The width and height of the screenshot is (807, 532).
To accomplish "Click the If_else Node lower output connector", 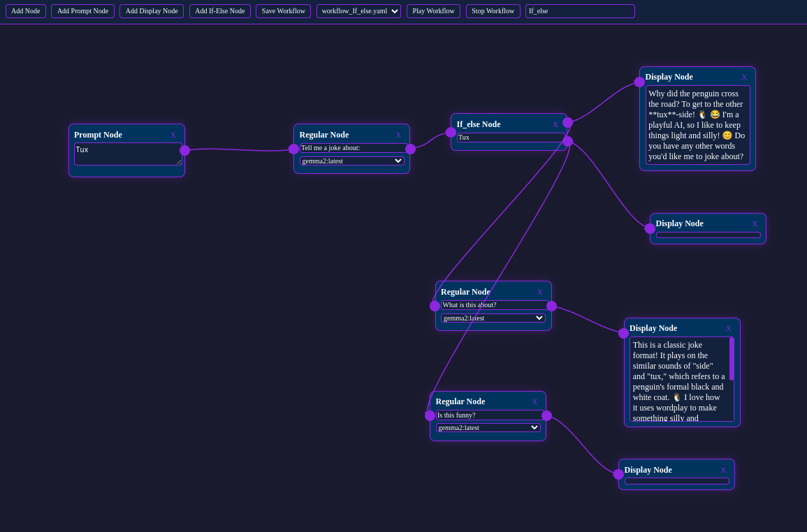I will coord(567,142).
